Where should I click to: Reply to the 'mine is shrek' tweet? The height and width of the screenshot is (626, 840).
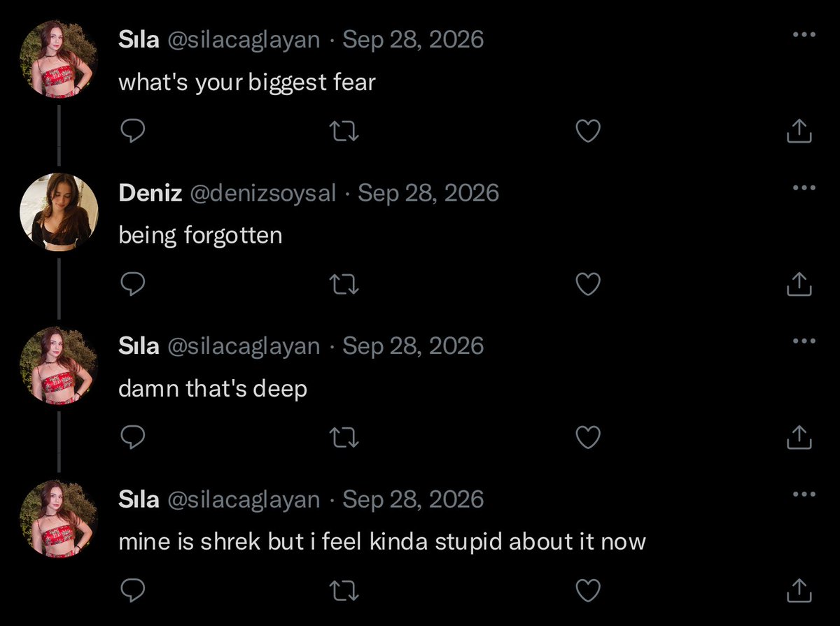132,590
